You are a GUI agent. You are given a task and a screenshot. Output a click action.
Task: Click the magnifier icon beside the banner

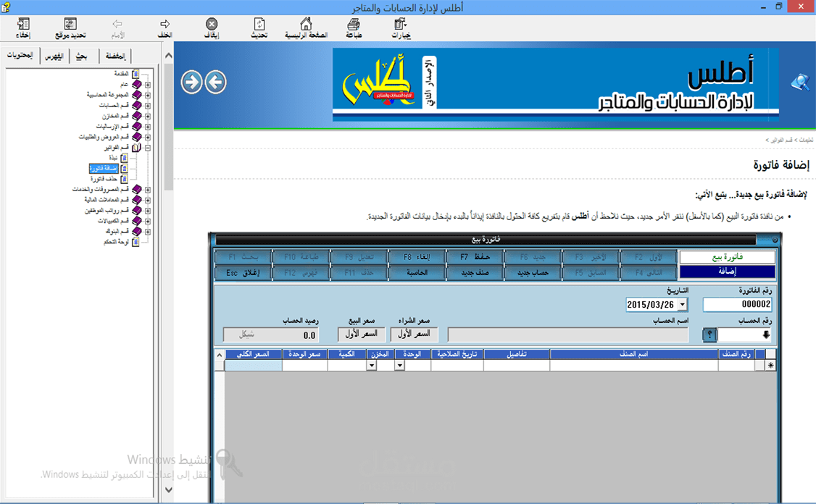tap(800, 82)
